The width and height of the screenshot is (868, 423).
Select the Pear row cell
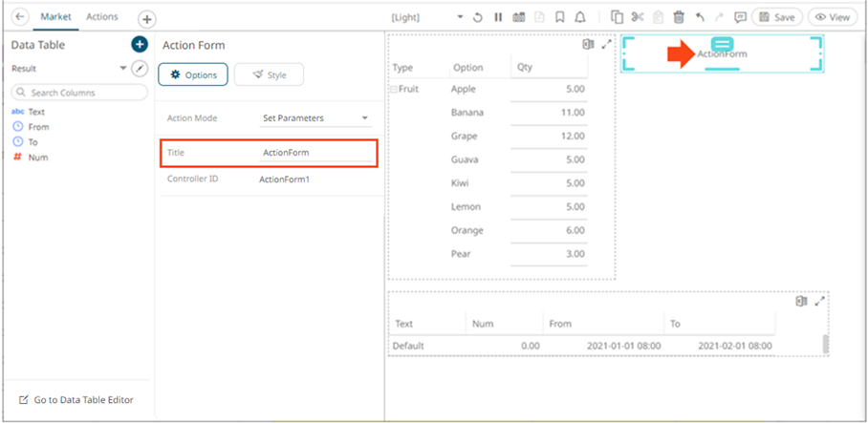click(x=460, y=254)
